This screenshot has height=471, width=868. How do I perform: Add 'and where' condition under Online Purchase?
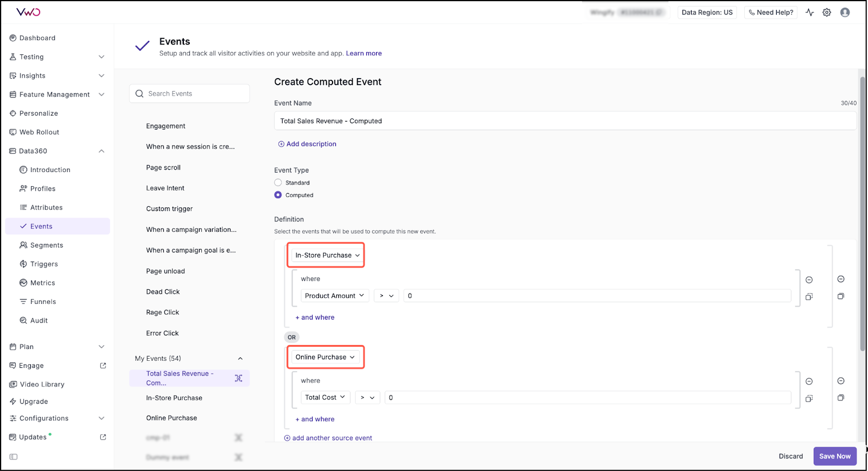315,419
